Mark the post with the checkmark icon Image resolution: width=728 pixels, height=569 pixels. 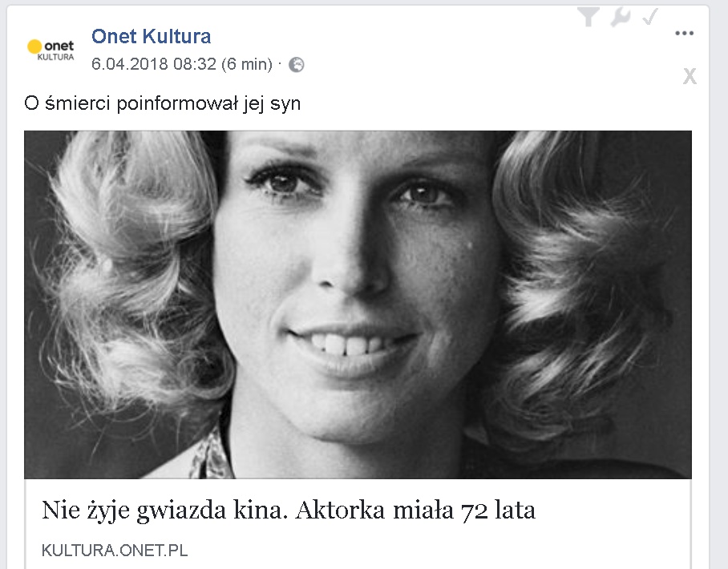[650, 16]
